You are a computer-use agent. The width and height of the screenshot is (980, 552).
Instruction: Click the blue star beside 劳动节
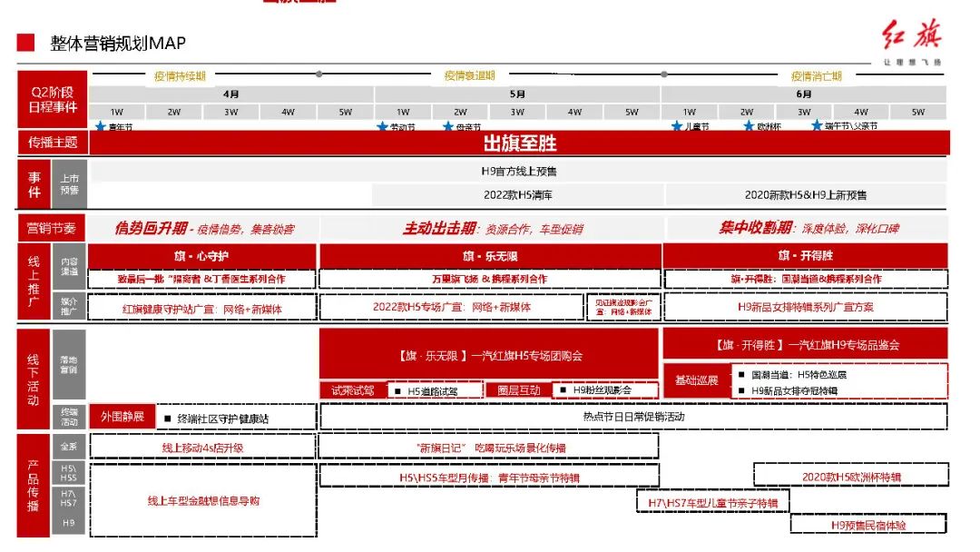coord(383,126)
